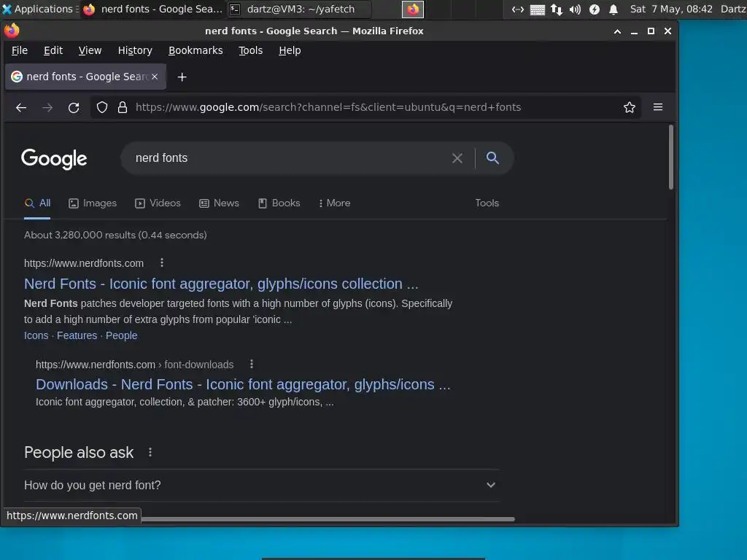
Task: Open the File menu
Action: 20,50
